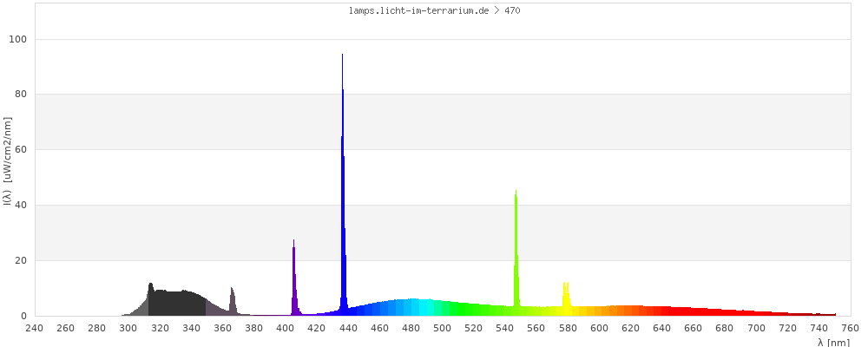Click the 20 label on the y-axis
Image resolution: width=868 pixels, height=347 pixels.
point(21,260)
